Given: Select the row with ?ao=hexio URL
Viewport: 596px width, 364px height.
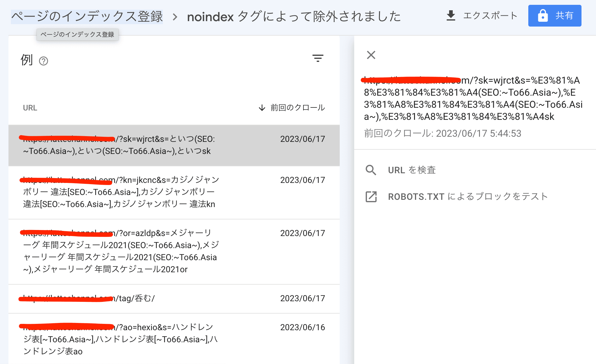Looking at the screenshot, I should tap(174, 339).
